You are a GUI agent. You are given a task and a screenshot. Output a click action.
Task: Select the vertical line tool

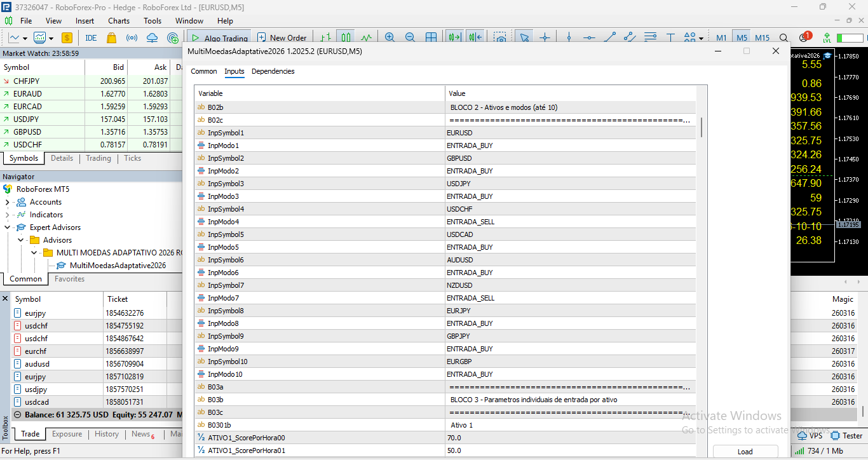tap(569, 38)
